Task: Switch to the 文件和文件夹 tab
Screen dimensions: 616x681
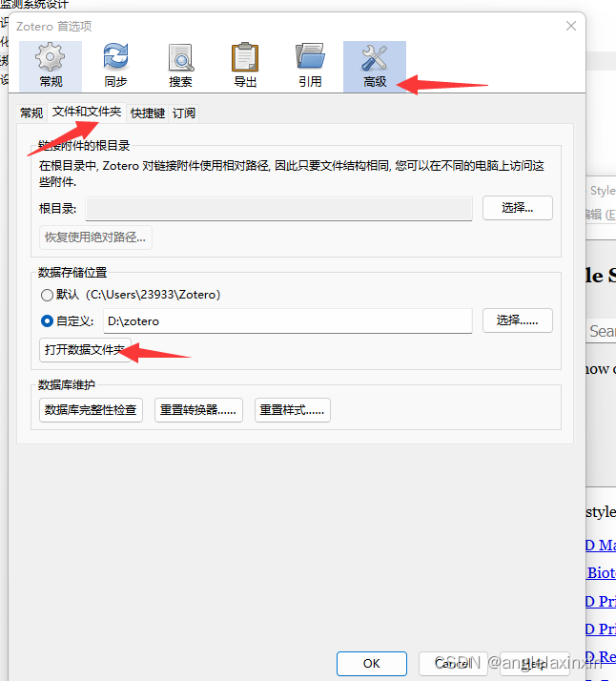Action: pyautogui.click(x=87, y=112)
